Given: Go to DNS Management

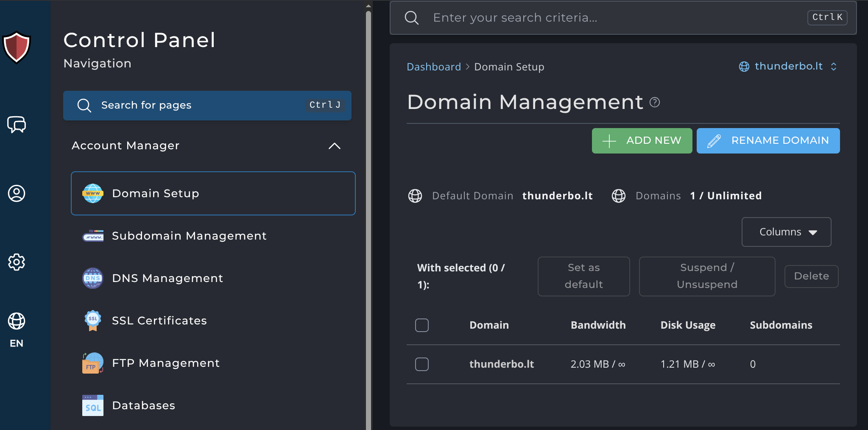Looking at the screenshot, I should [x=167, y=278].
